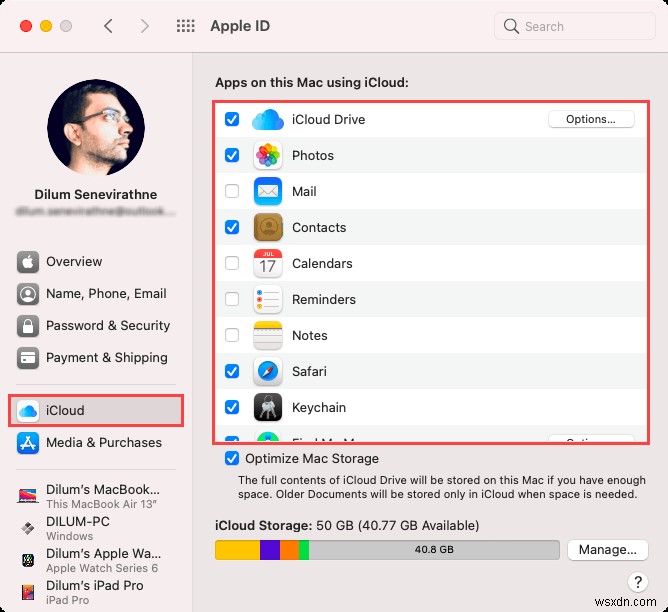This screenshot has width=668, height=612.
Task: Open Name, Phone, Email section
Action: click(96, 293)
